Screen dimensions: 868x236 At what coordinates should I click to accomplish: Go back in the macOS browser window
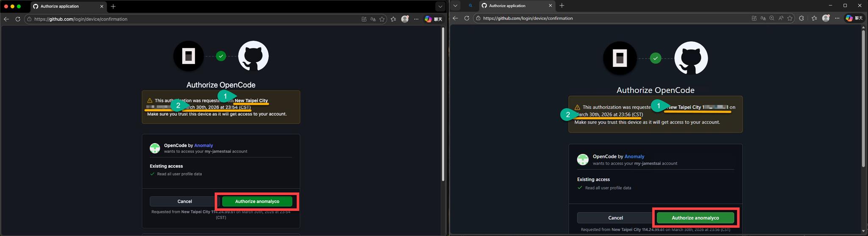click(6, 19)
